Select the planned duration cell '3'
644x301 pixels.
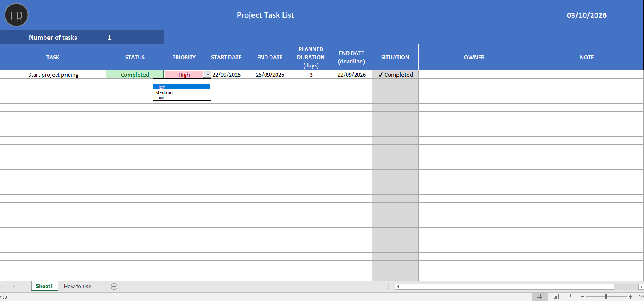coord(311,75)
